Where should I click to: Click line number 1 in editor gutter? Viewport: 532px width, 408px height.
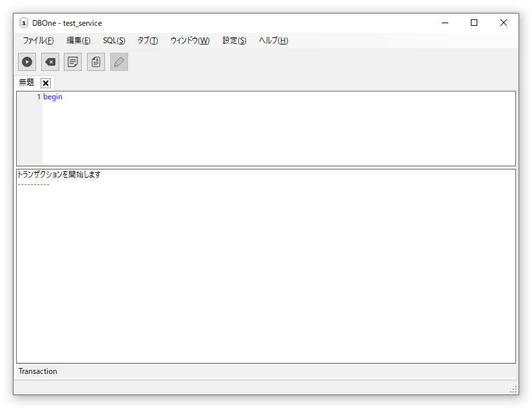(x=38, y=97)
